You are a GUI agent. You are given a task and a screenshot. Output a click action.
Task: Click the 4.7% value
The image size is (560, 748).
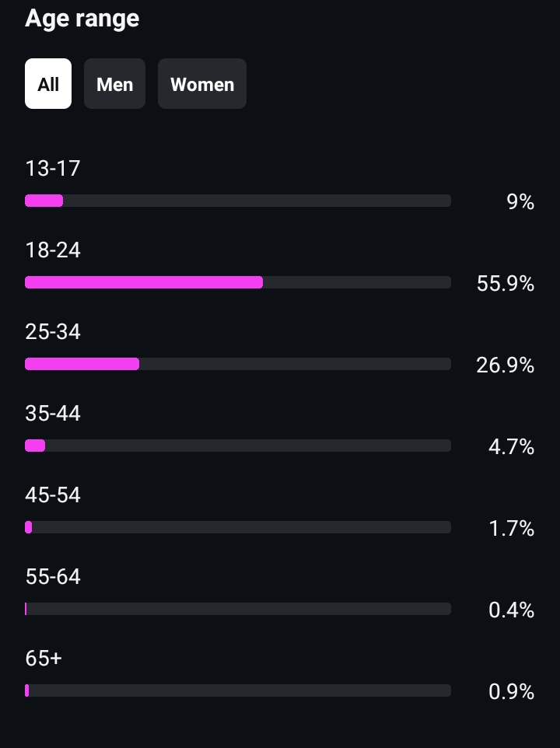point(511,447)
